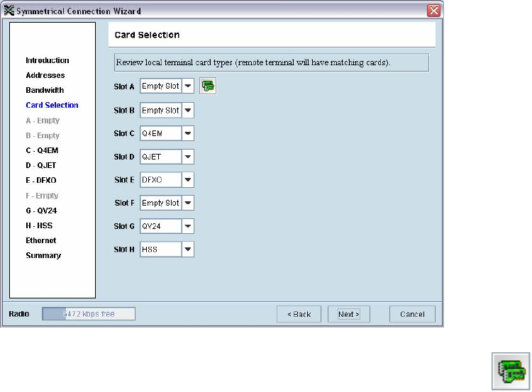Viewport: 532px width, 392px height.
Task: Open the G - QV24 step
Action: click(x=41, y=211)
